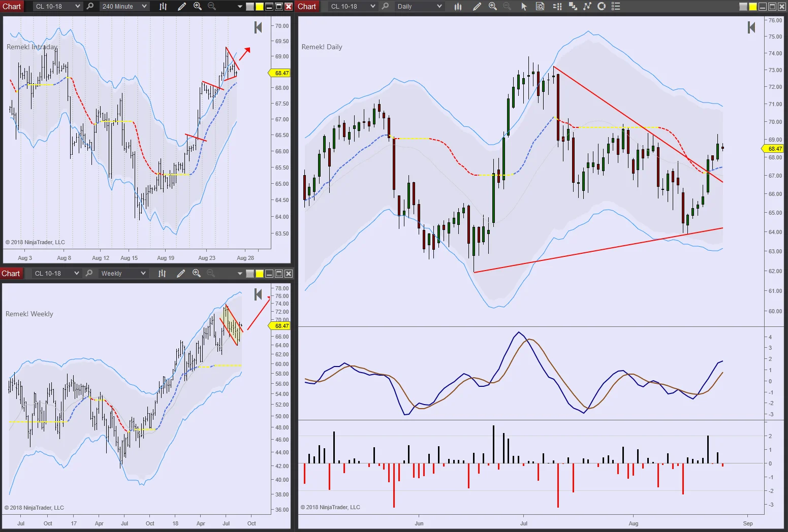Click the Remek! Weekly chart label
The width and height of the screenshot is (788, 532).
pos(29,314)
